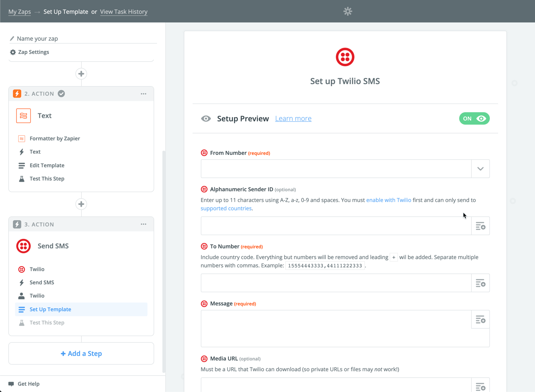Open the enable with Twilio link
The width and height of the screenshot is (535, 392).
point(388,200)
